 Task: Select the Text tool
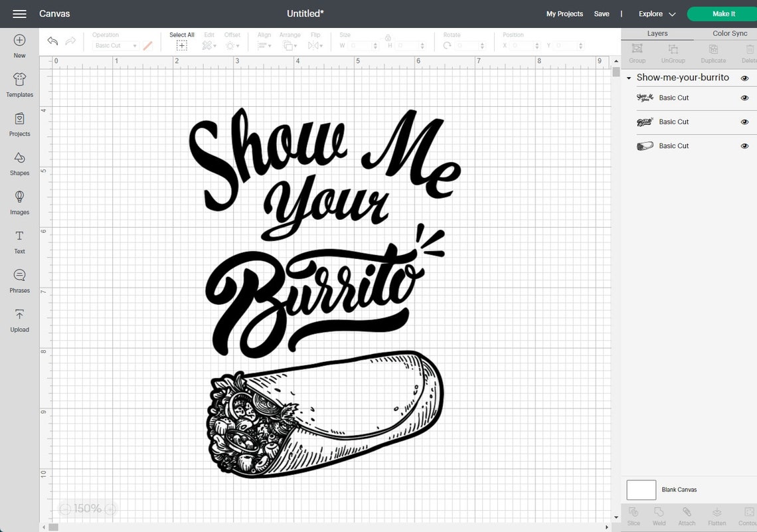pyautogui.click(x=19, y=241)
